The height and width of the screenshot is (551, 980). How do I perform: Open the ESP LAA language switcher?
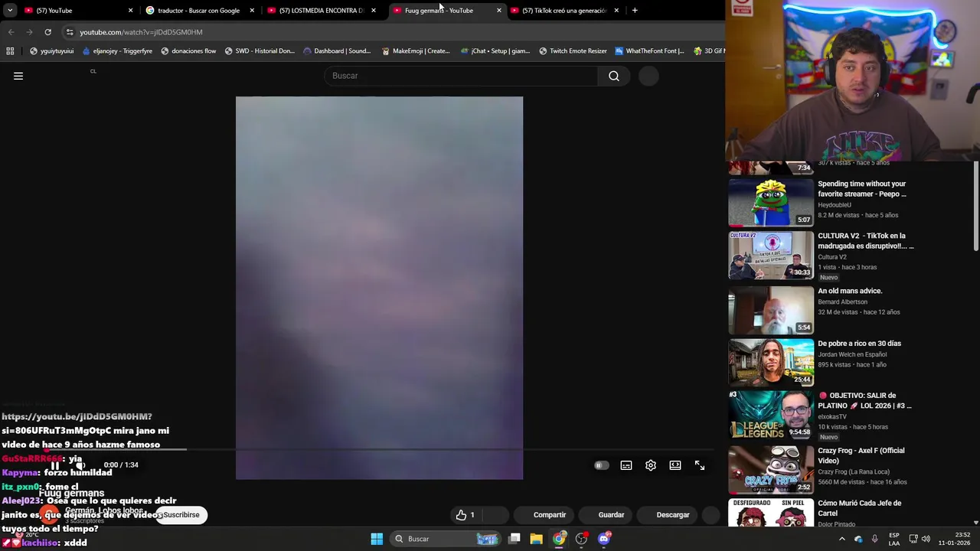tap(894, 539)
